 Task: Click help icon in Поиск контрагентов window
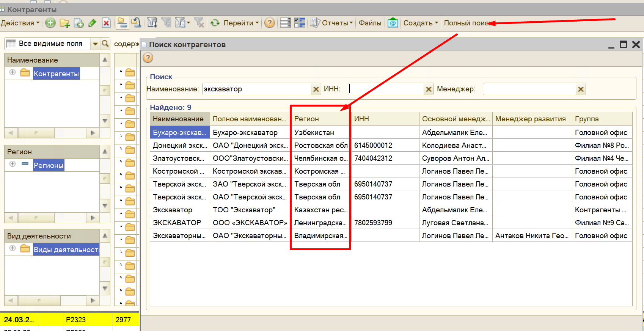(148, 58)
